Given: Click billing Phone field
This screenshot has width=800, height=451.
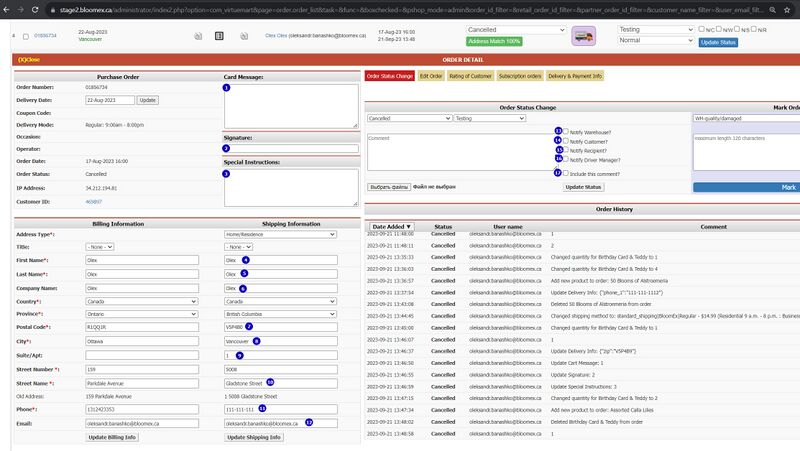Looking at the screenshot, I should [x=142, y=409].
